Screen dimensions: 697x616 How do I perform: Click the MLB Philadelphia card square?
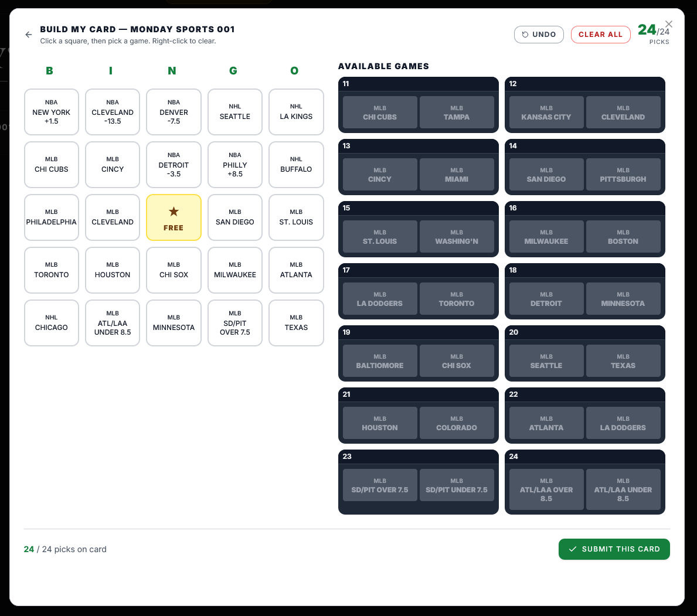click(52, 217)
